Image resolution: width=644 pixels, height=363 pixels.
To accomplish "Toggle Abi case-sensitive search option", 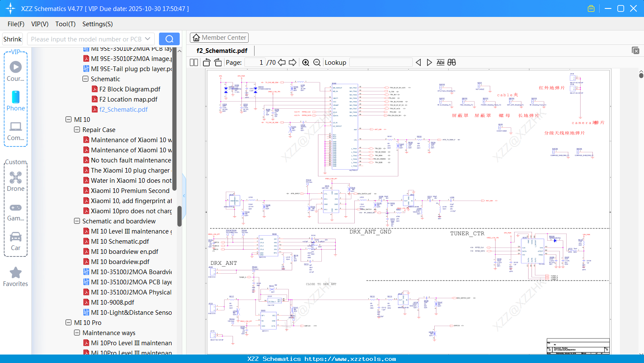I will pos(441,62).
